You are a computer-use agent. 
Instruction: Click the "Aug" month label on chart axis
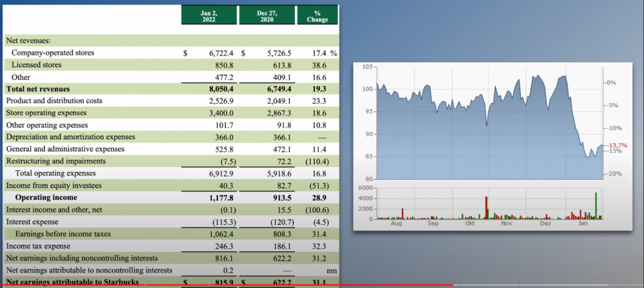tap(396, 224)
